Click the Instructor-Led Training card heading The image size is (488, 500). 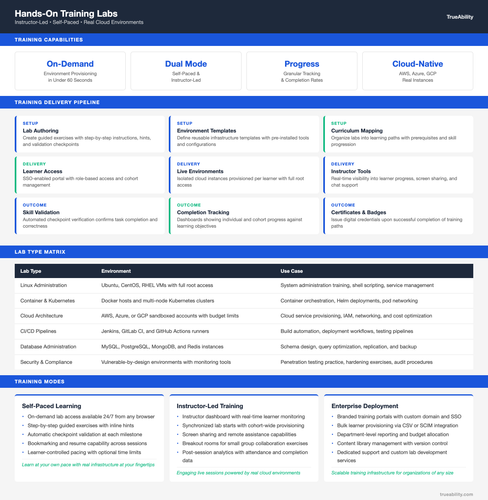tap(210, 406)
